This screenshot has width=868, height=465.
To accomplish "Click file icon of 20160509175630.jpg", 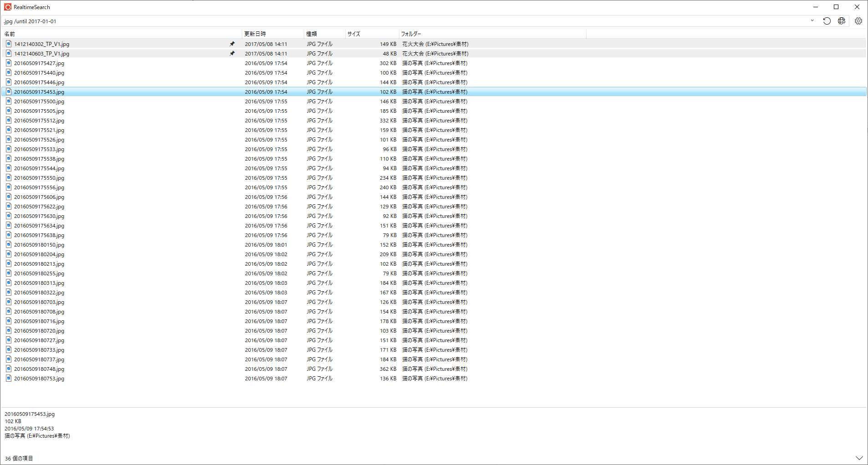I will (9, 216).
